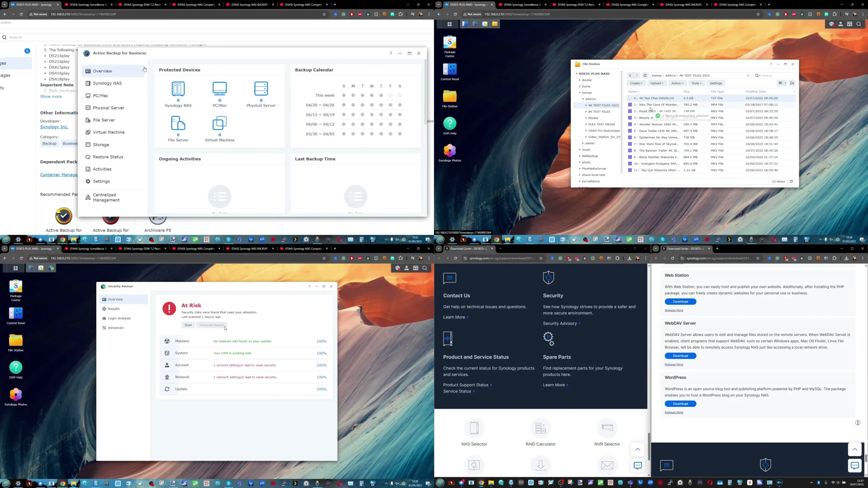Click scrollbar of Contact Us webpage
This screenshot has height=488, width=868.
[649, 446]
